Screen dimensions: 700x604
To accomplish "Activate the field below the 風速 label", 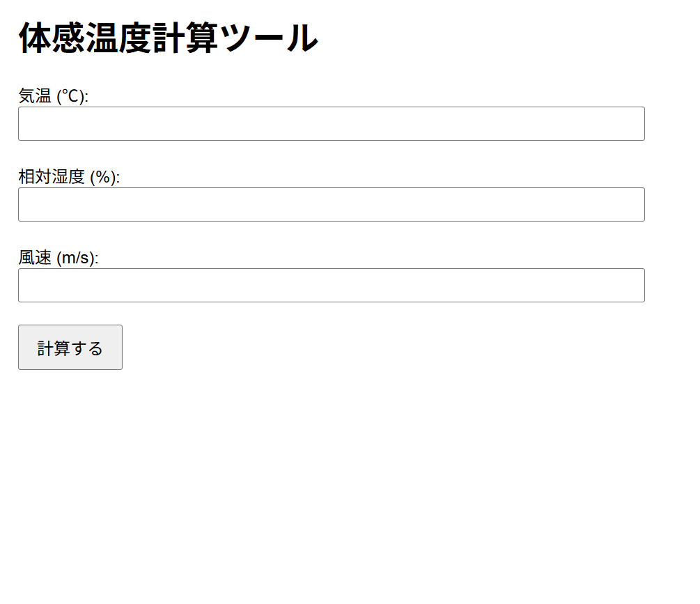I will [331, 286].
